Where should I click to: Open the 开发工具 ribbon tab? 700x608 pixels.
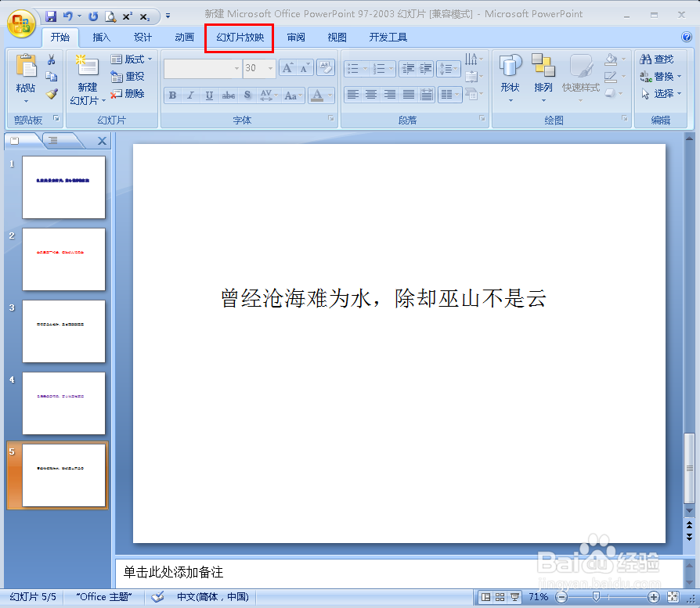click(x=388, y=38)
